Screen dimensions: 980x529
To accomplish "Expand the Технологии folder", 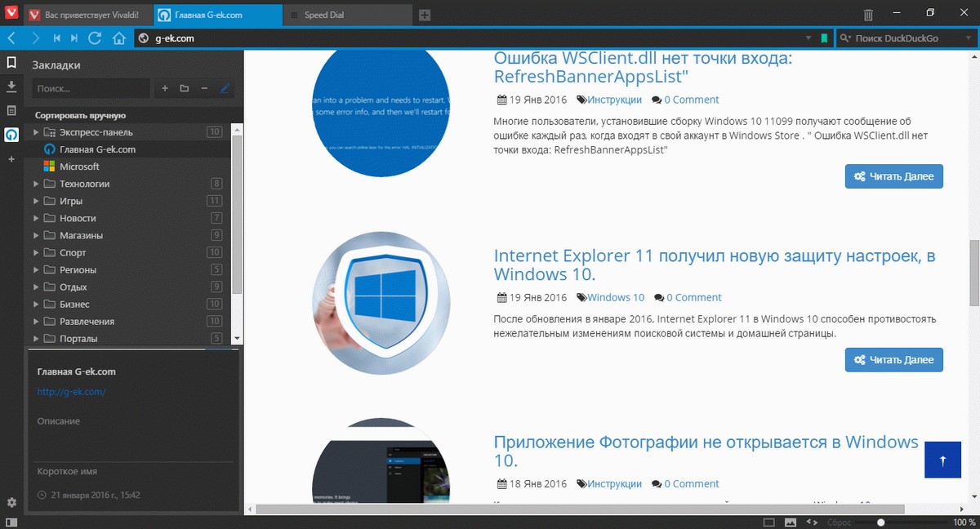I will (36, 184).
